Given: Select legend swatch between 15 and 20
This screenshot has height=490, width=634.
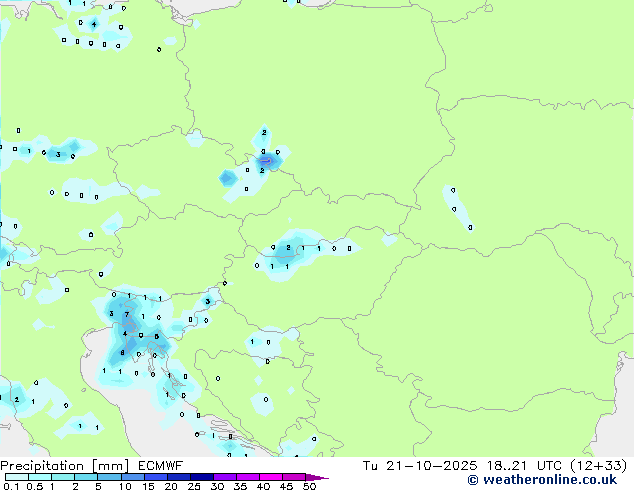Looking at the screenshot, I should click(156, 477).
